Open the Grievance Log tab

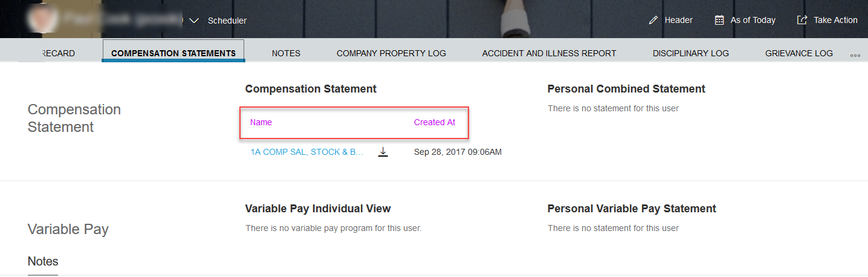[x=799, y=53]
